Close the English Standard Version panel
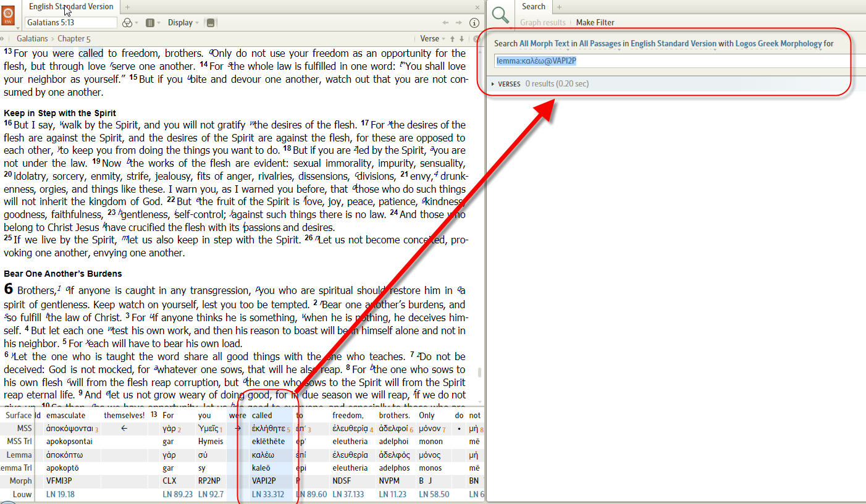 pyautogui.click(x=477, y=7)
